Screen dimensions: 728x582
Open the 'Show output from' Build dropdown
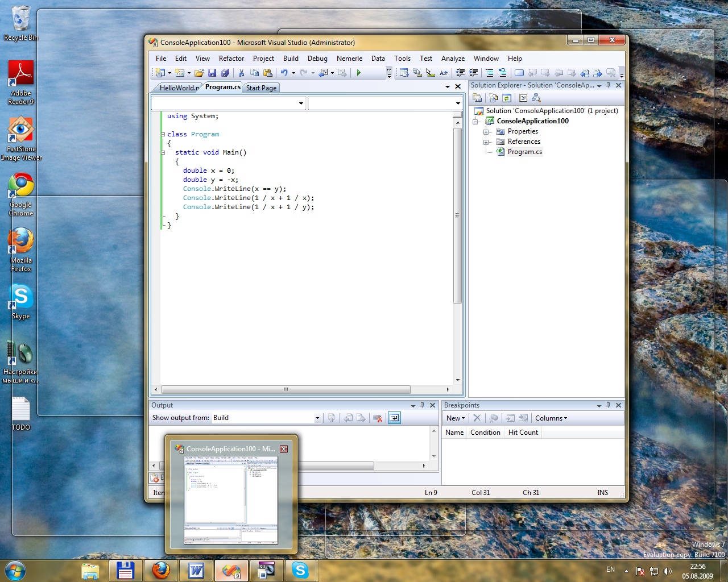point(317,418)
